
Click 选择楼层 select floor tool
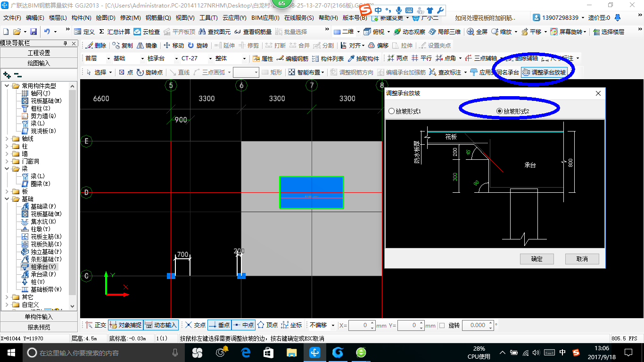coord(609,32)
